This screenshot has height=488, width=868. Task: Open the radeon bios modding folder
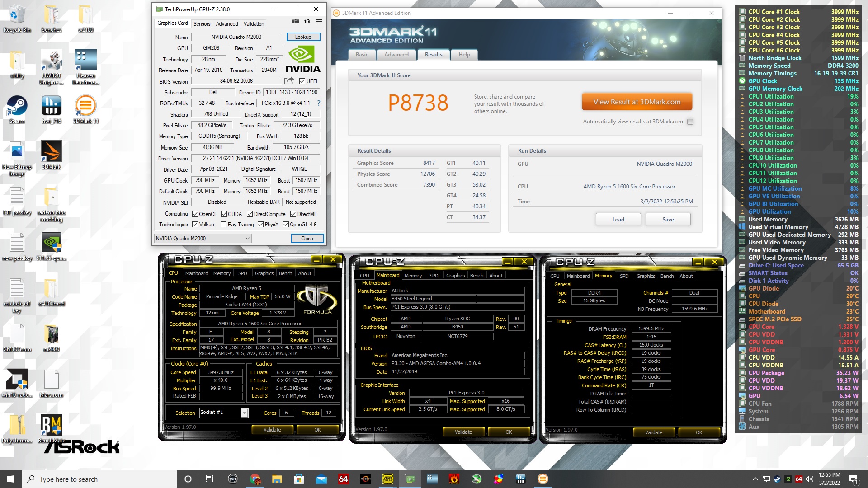coord(52,204)
